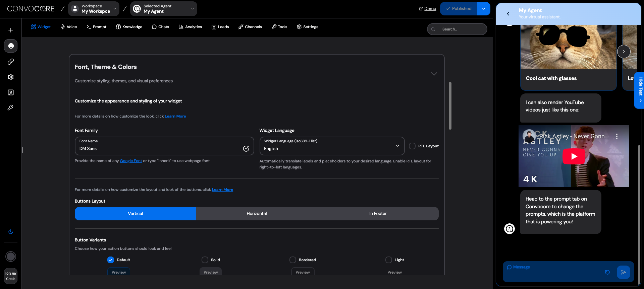Open Learn More link about customizing the look

click(x=175, y=116)
